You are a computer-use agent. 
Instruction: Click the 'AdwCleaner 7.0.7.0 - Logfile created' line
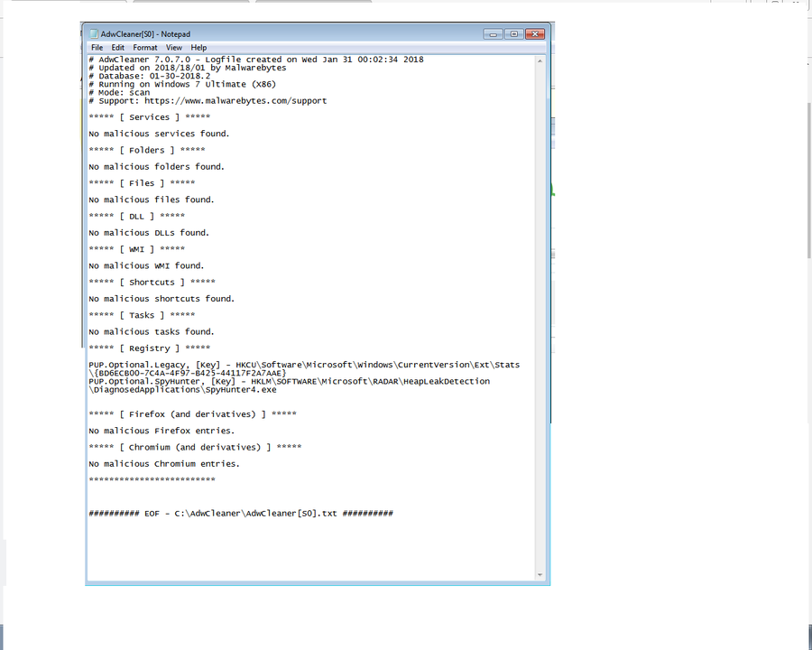pos(256,60)
